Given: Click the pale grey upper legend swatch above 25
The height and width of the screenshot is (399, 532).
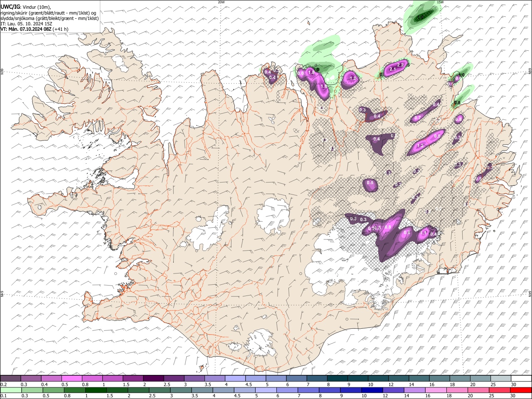Looking at the screenshot, I should pos(501,378).
